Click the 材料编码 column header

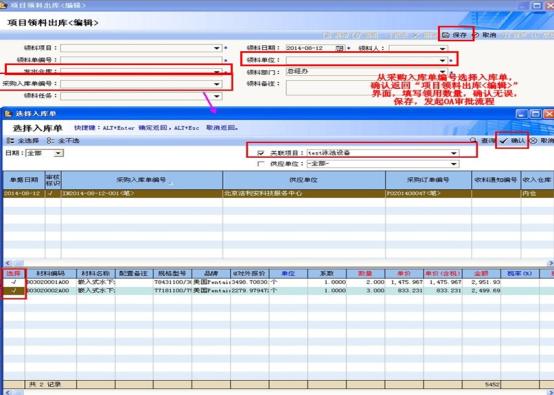(x=51, y=273)
